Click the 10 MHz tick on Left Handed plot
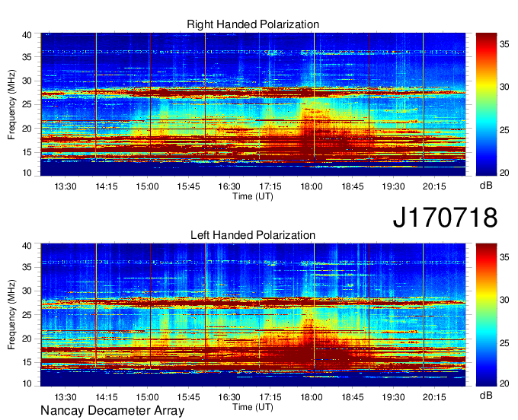The image size is (518, 420). coord(27,383)
